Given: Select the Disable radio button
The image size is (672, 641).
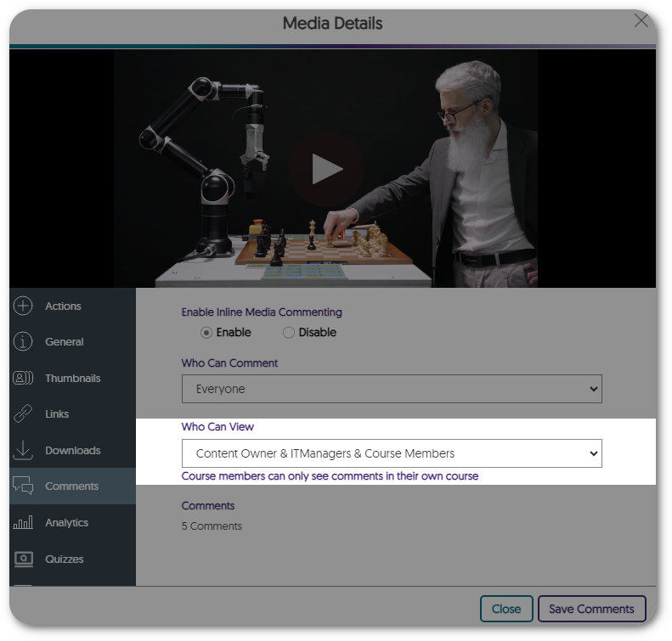Looking at the screenshot, I should tap(289, 333).
